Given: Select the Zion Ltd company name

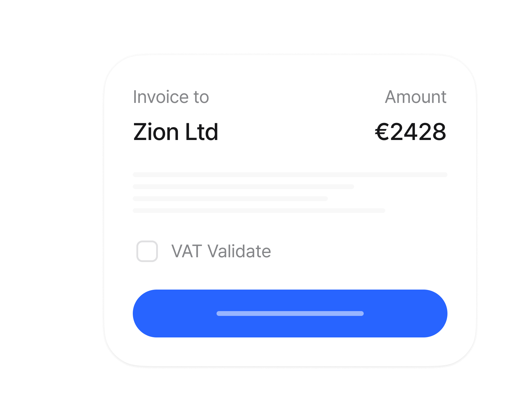Looking at the screenshot, I should click(x=176, y=132).
